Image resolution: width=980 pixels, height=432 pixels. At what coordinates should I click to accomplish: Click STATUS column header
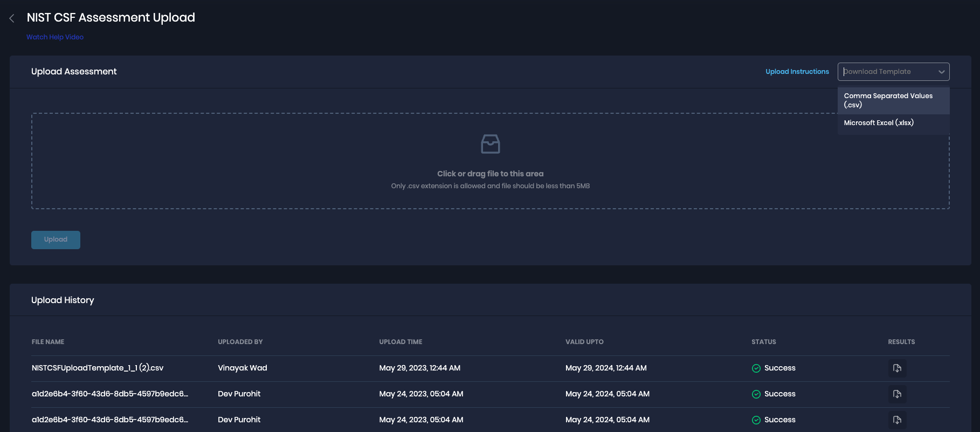point(764,342)
